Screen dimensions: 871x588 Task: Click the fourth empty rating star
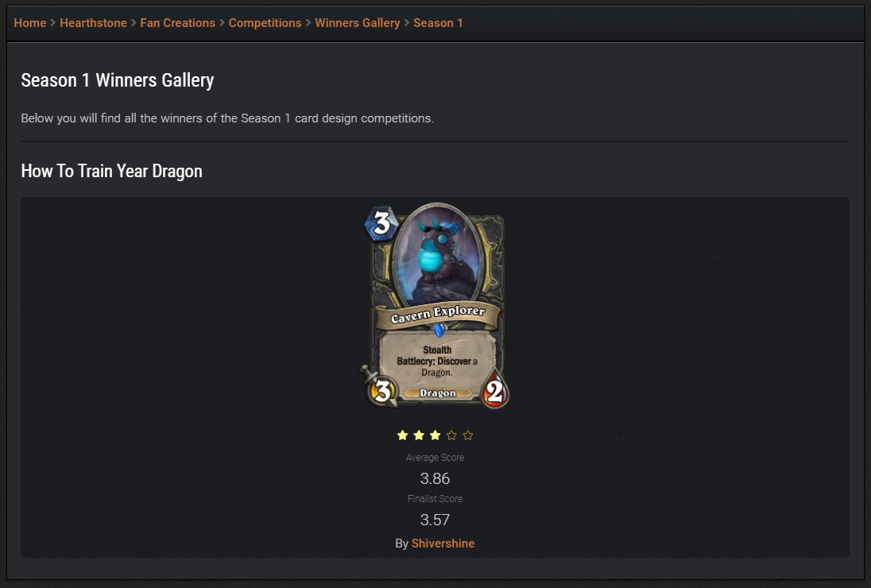pos(451,435)
